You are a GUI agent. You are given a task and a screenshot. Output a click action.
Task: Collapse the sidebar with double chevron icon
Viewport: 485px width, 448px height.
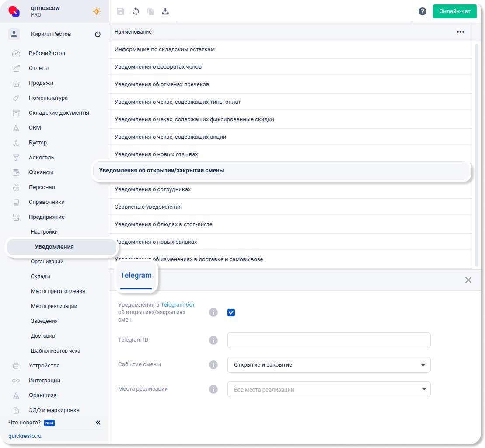click(98, 423)
